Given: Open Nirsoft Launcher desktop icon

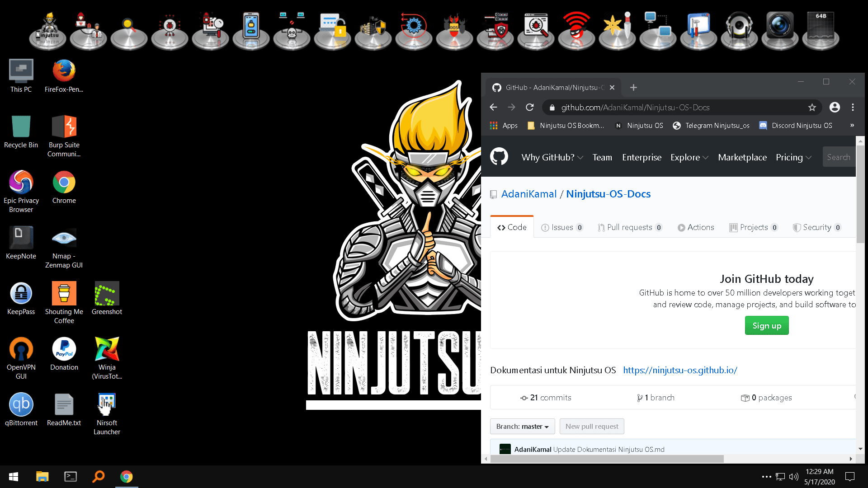Looking at the screenshot, I should click(x=107, y=414).
